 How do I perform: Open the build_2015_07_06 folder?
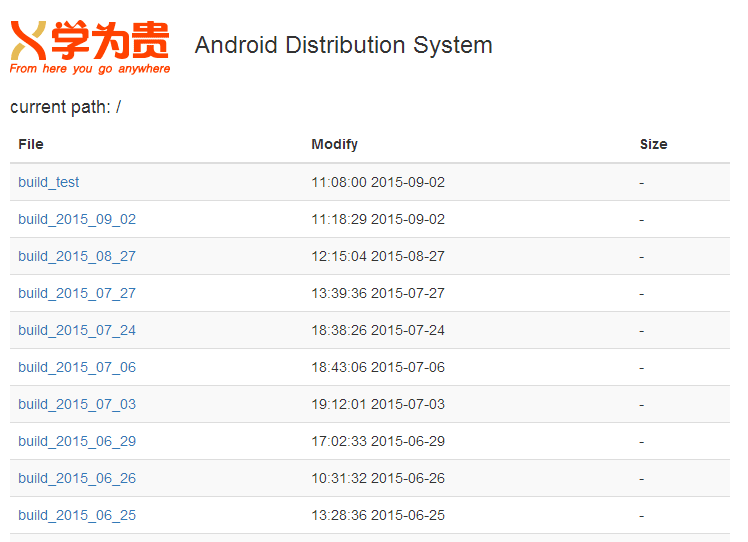coord(77,367)
